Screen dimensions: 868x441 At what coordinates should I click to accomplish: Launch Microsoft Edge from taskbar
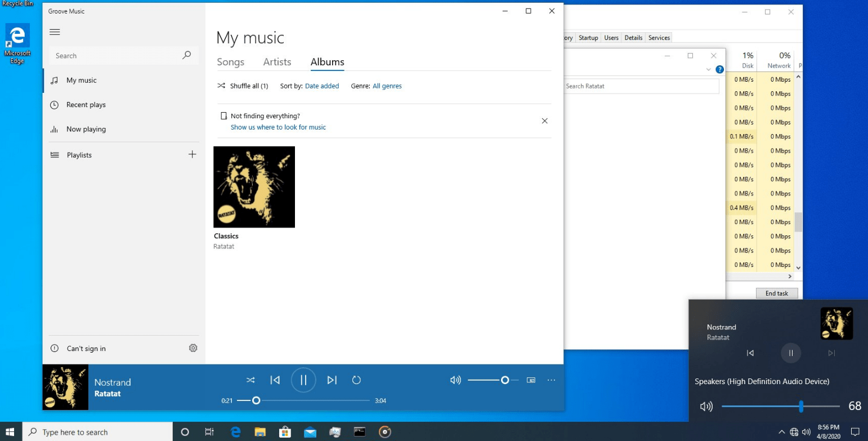pyautogui.click(x=235, y=432)
